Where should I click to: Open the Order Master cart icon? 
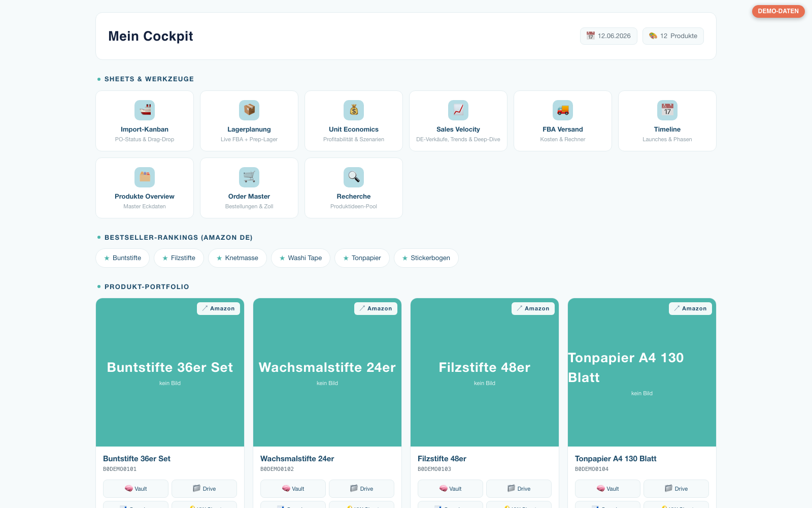pyautogui.click(x=249, y=177)
